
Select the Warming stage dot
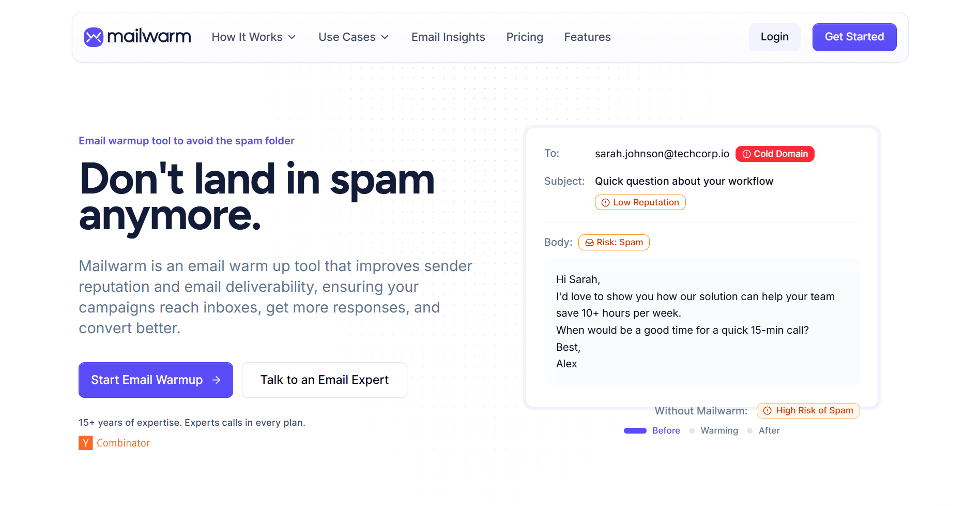pyautogui.click(x=692, y=430)
